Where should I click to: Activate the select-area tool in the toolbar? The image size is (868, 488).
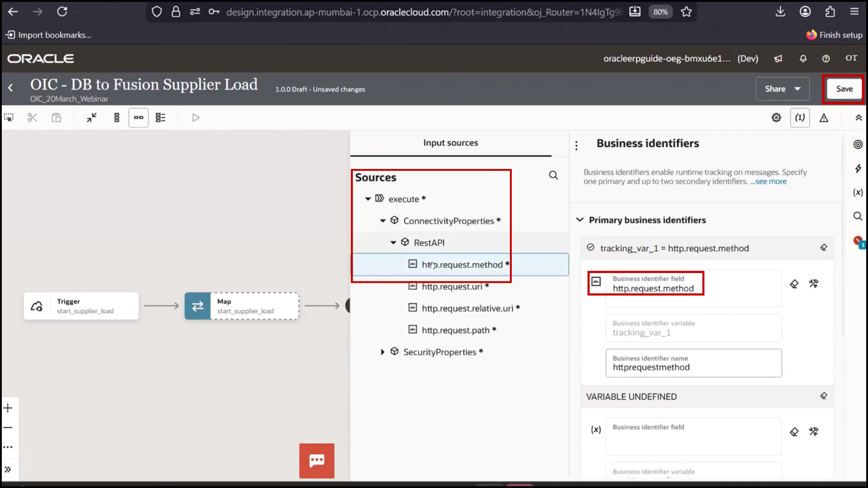(9, 117)
